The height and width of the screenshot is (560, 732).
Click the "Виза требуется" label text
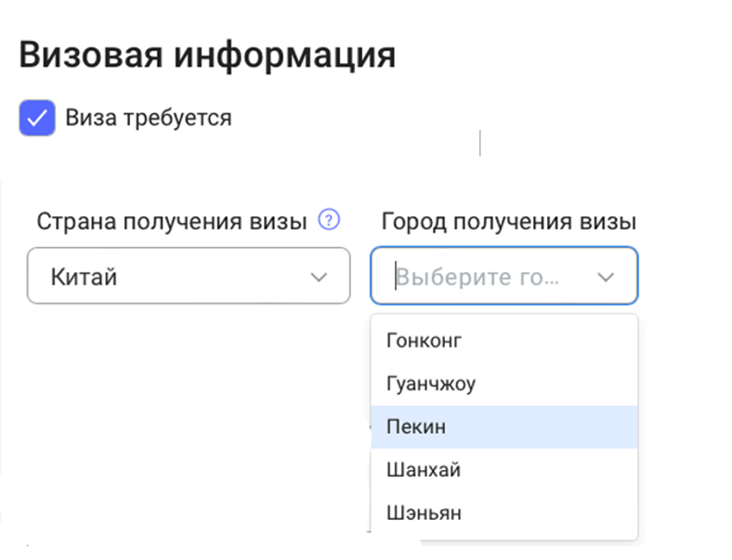148,119
